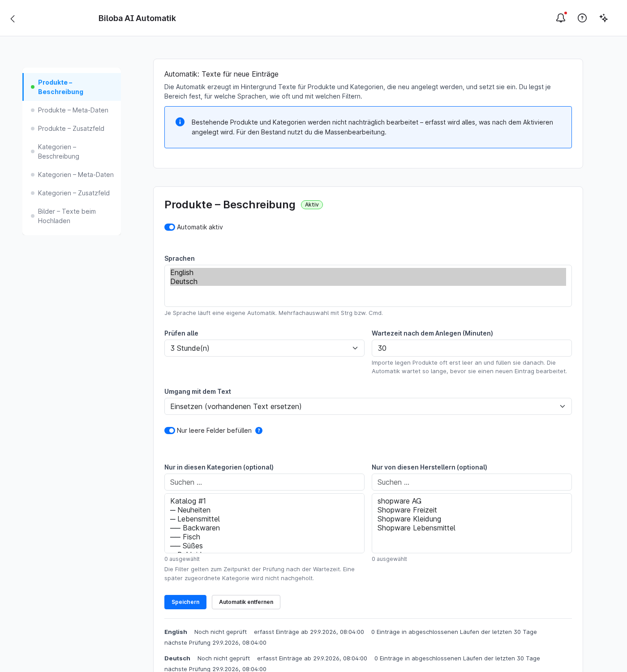The image size is (627, 672).
Task: Toggle Nur leere Felder befüllen switch
Action: (x=170, y=431)
